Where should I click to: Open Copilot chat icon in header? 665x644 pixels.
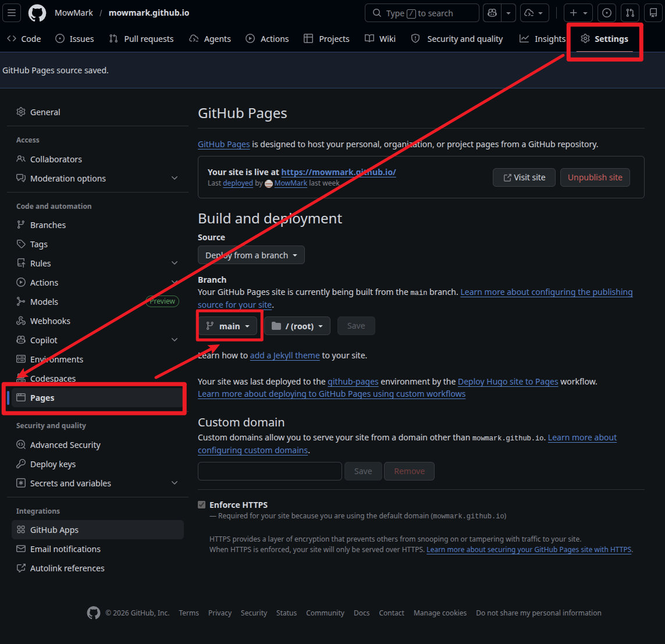[492, 13]
